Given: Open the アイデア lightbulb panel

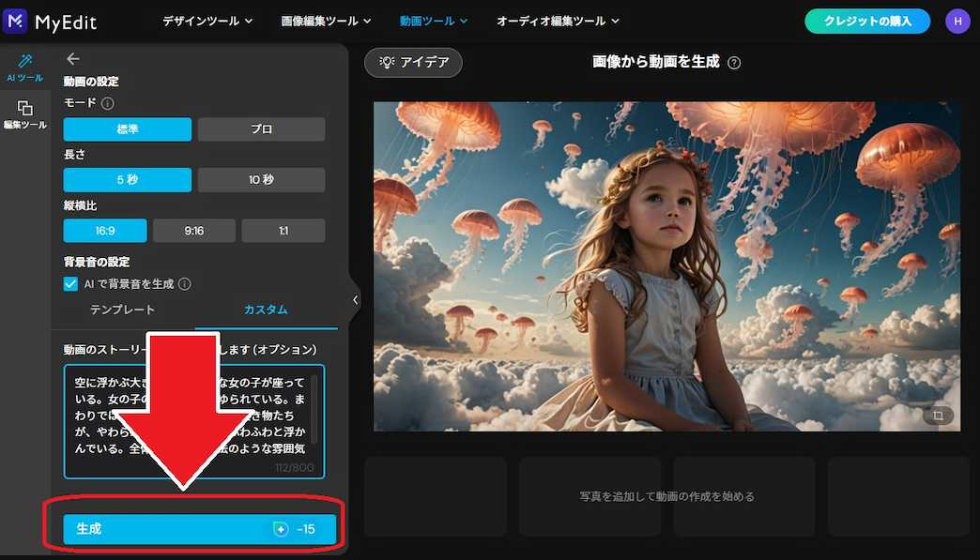Looking at the screenshot, I should (413, 63).
